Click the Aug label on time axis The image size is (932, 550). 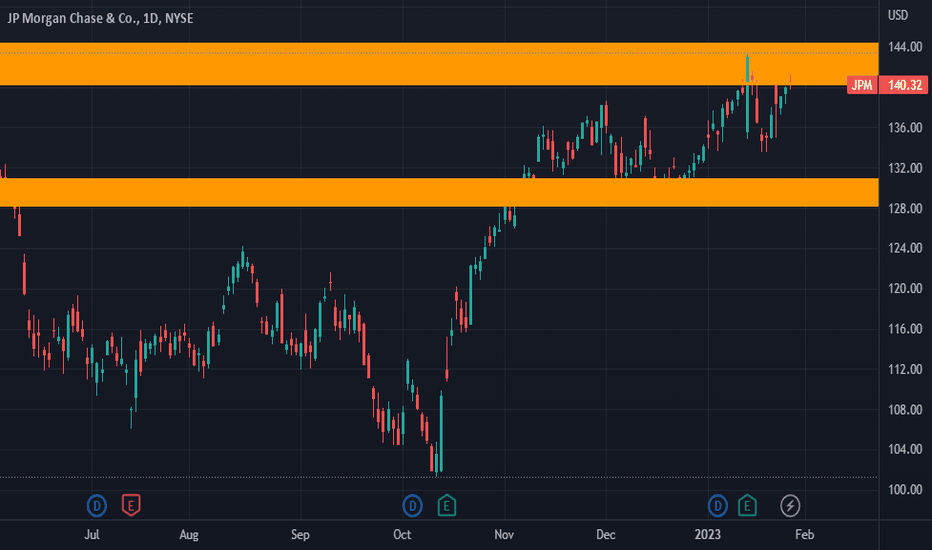coord(189,535)
